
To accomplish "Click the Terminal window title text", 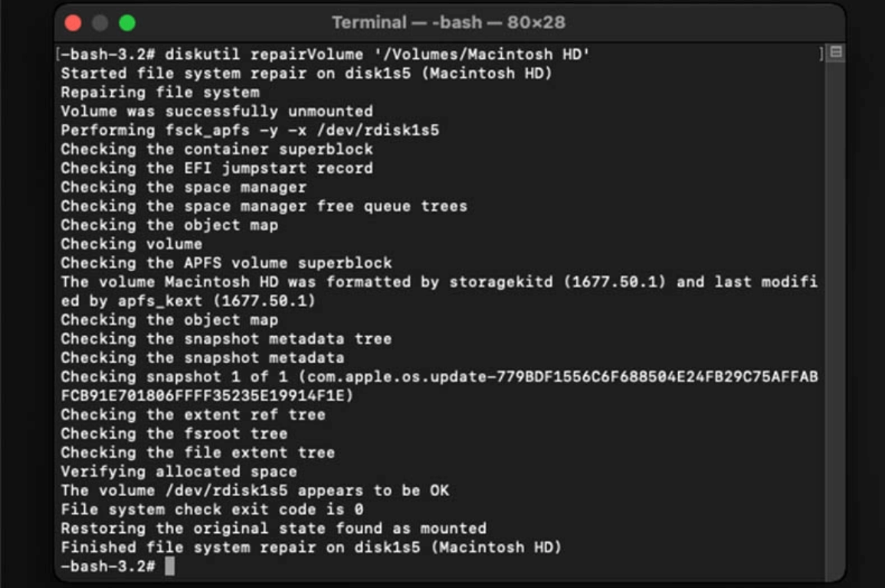I will tap(449, 22).
